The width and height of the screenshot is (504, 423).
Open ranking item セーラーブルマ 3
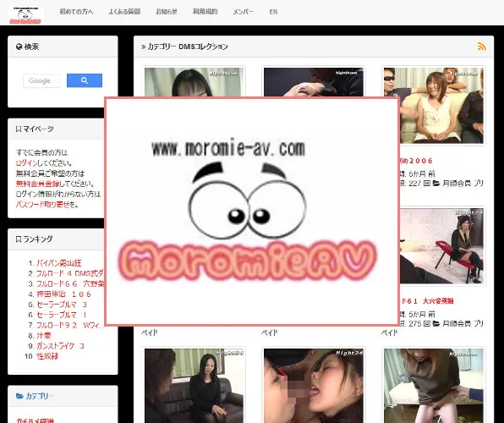click(62, 305)
